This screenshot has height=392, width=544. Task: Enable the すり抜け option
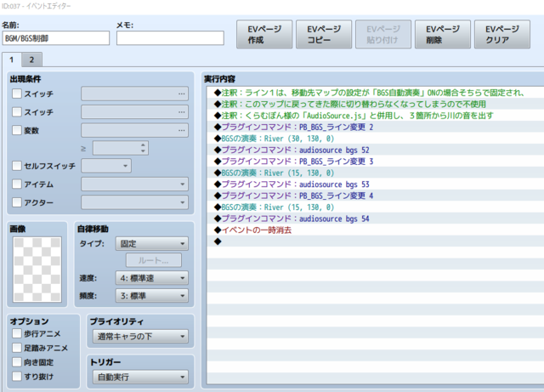pyautogui.click(x=17, y=377)
